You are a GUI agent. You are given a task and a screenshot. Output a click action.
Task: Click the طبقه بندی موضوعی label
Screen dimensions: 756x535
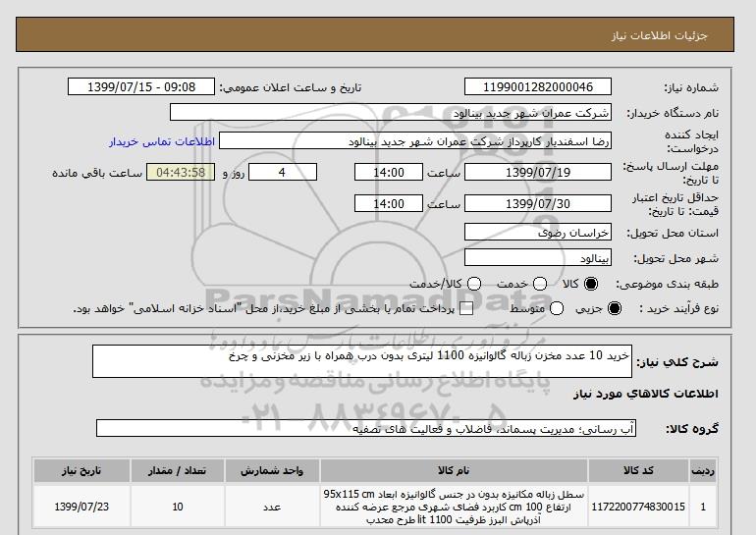tap(668, 285)
